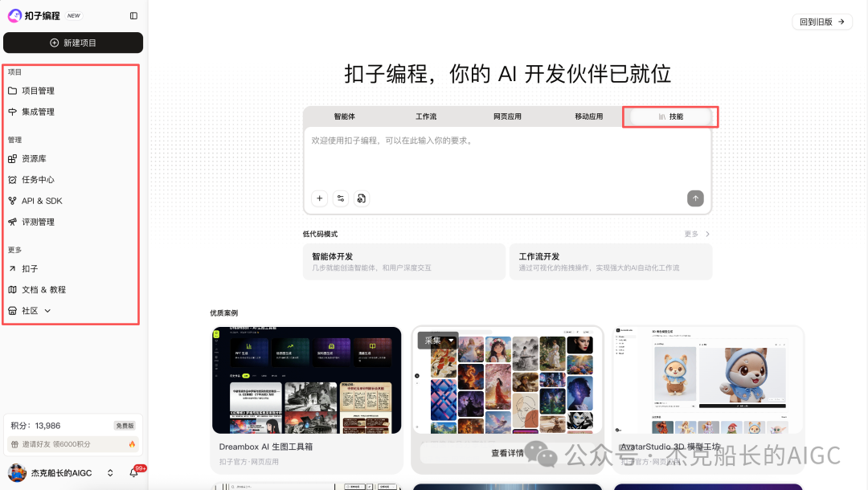Switch to the 技能 tab
Viewport: 868px width, 490px height.
(670, 116)
